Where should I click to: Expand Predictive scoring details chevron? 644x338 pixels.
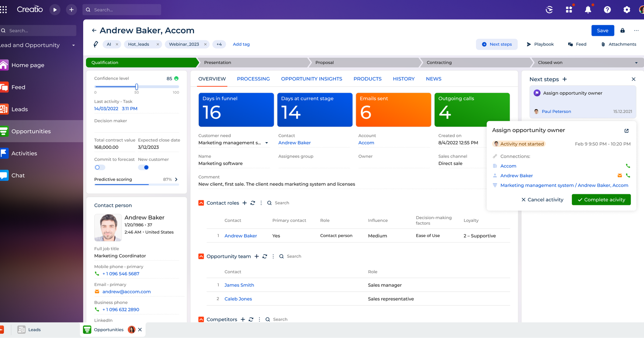tap(176, 179)
